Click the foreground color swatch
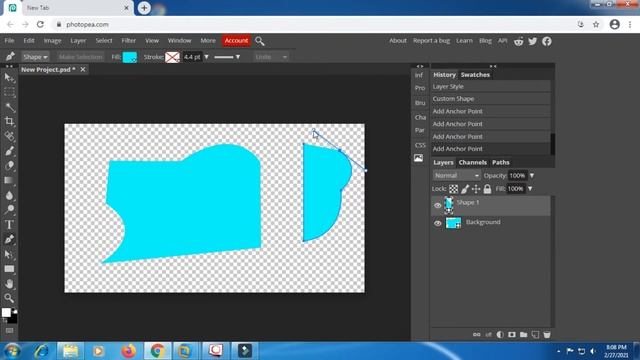 point(6,313)
